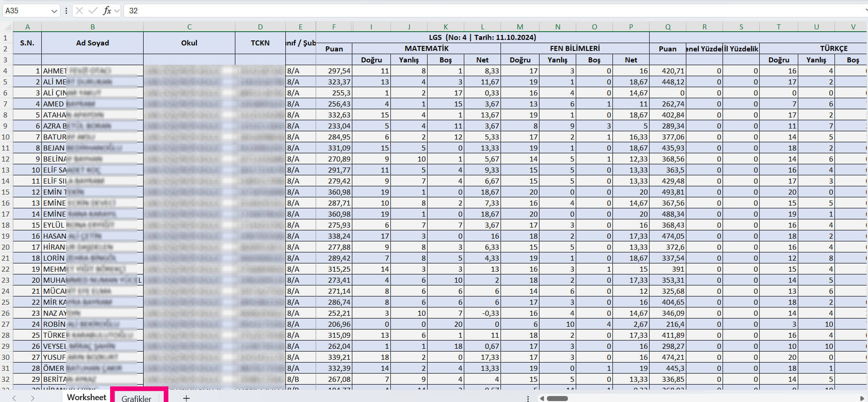This screenshot has width=868, height=402.
Task: Click scroll-left arrow on horizontal scrollbar
Action: [x=542, y=398]
